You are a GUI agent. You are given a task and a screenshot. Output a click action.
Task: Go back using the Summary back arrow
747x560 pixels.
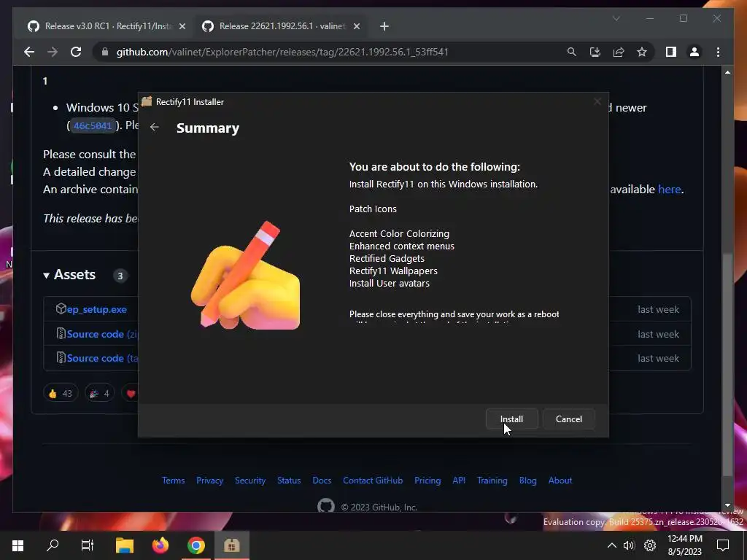click(155, 127)
